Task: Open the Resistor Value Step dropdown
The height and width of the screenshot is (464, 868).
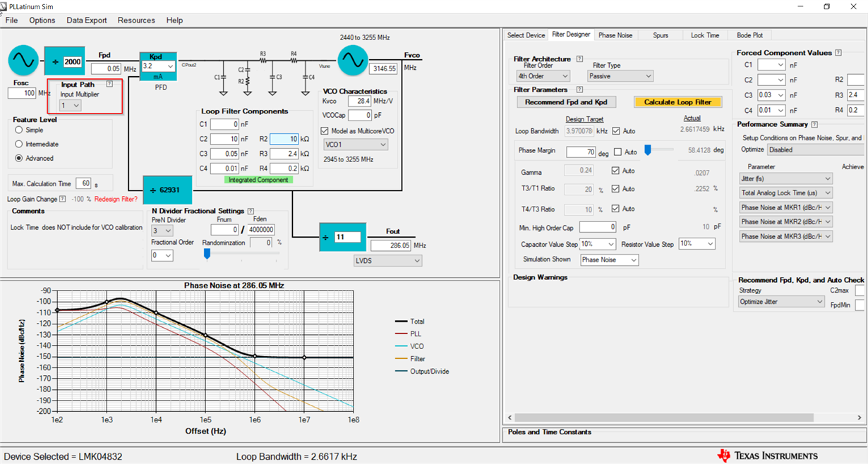Action: [x=697, y=244]
